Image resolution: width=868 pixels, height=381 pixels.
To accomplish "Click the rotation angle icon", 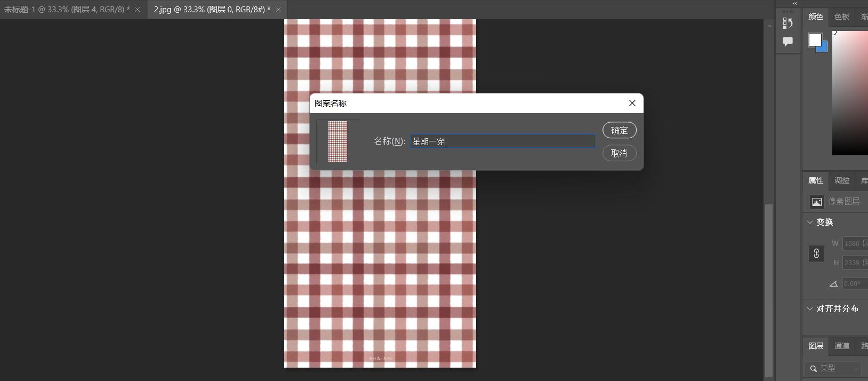I will point(834,284).
